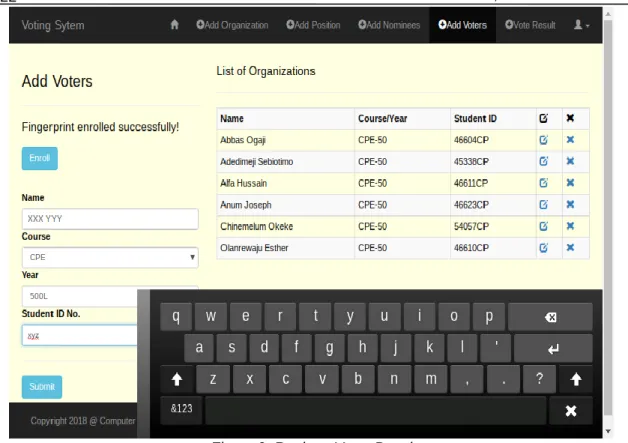Tap the p key
628x443 pixels.
pos(489,316)
